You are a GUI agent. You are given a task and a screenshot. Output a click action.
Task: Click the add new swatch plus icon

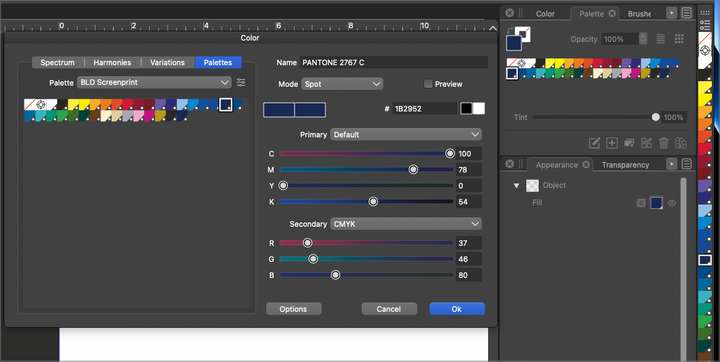coord(612,143)
